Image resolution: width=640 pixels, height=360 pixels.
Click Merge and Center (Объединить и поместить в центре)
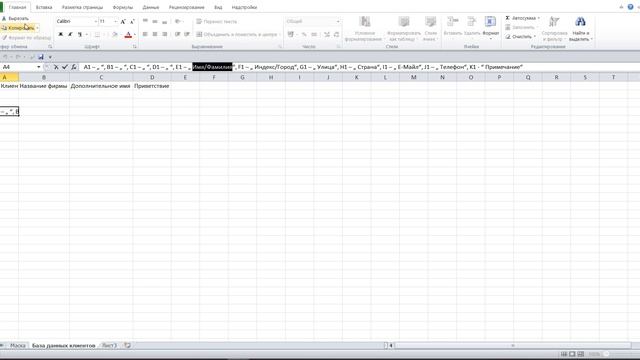pyautogui.click(x=237, y=34)
